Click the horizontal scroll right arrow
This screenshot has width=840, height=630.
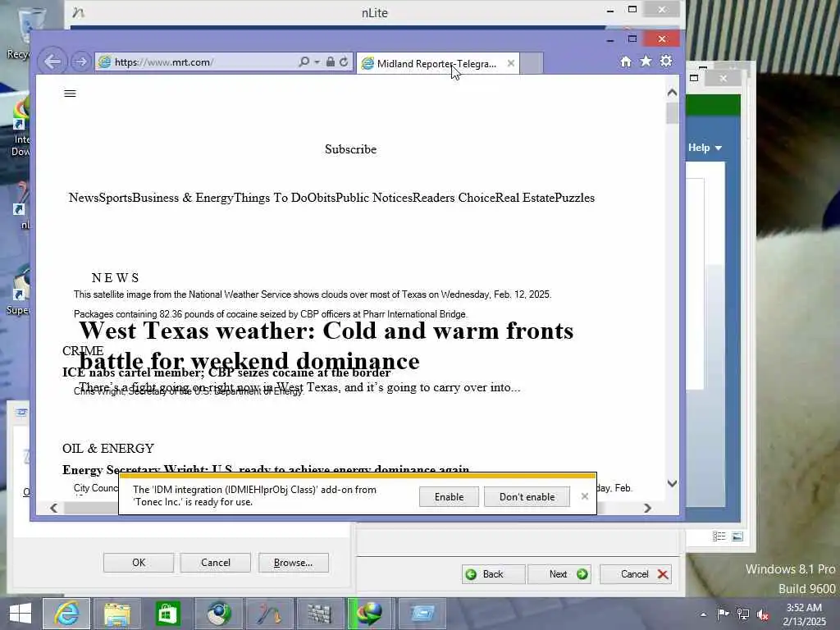648,508
